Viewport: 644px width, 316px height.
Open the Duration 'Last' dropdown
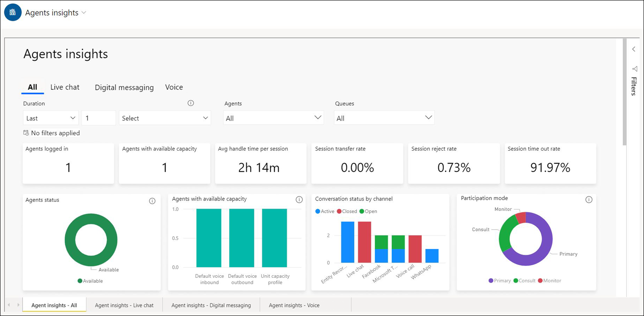click(x=51, y=118)
